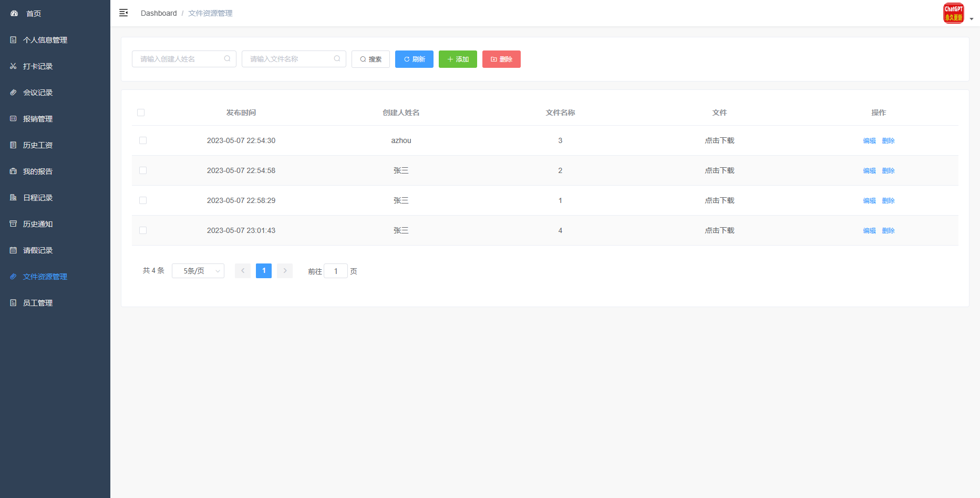Viewport: 980px width, 498px height.
Task: Click 点击下载 link for azhou's file
Action: (x=719, y=140)
